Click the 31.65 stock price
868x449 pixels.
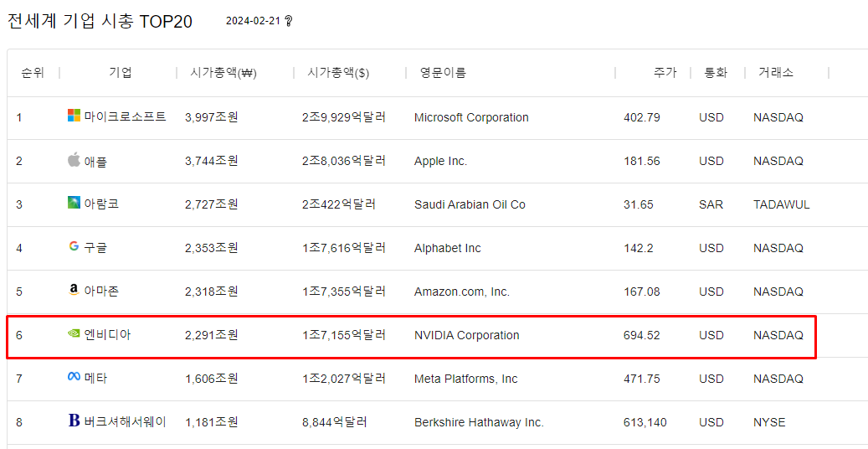(x=638, y=204)
